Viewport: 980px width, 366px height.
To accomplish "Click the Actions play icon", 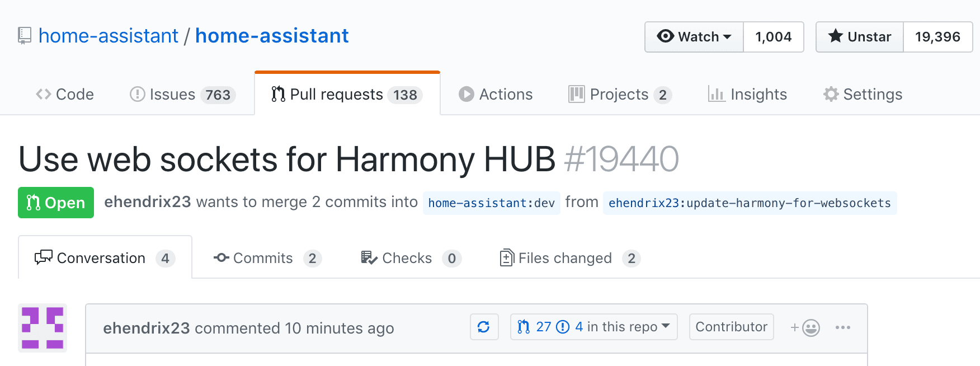I will pyautogui.click(x=466, y=94).
